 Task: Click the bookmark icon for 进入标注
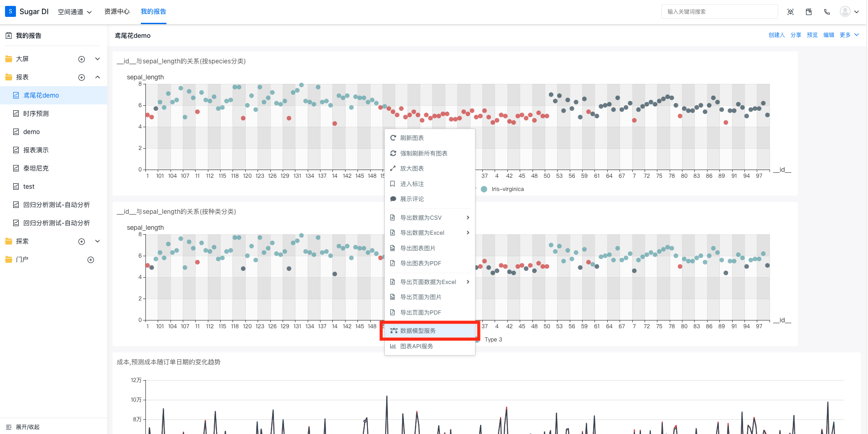(x=393, y=184)
